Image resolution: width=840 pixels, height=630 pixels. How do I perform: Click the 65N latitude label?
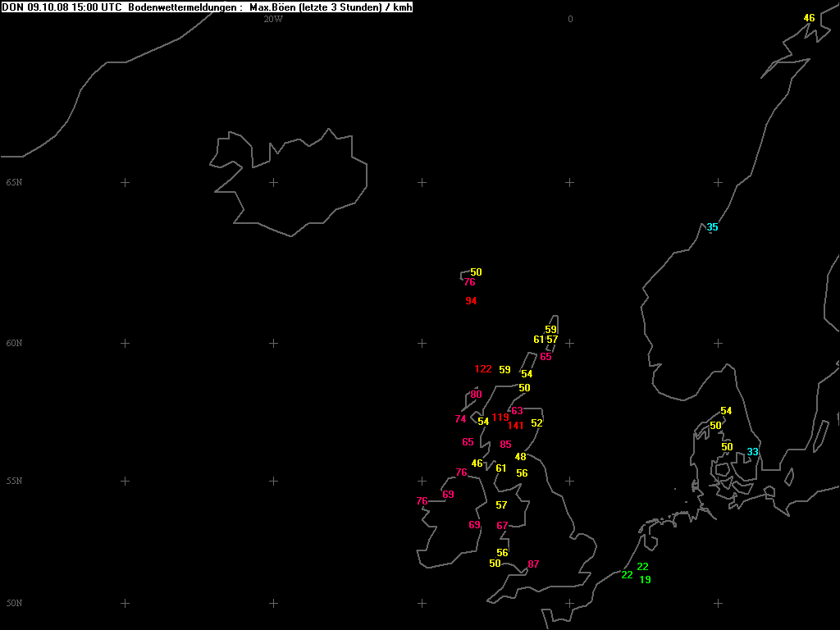[x=14, y=182]
